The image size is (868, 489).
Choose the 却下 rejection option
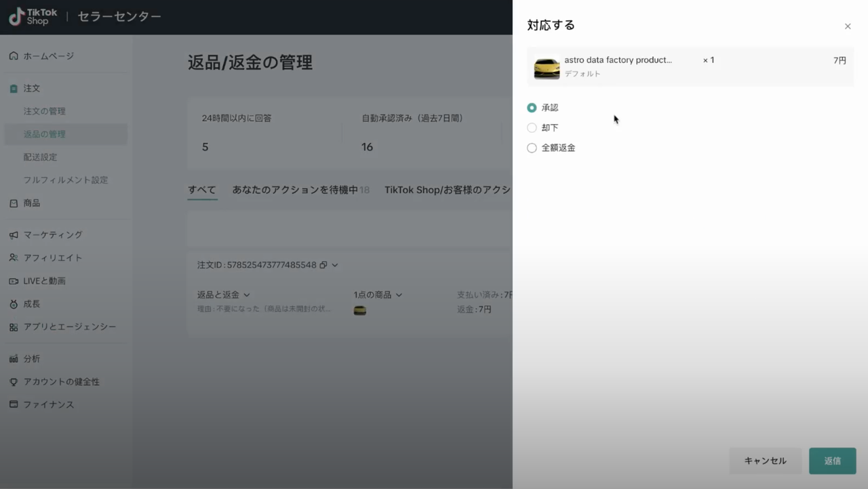tap(532, 128)
